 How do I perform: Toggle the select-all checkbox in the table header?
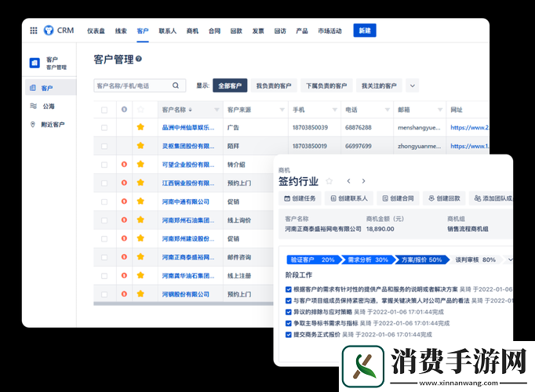(x=104, y=110)
